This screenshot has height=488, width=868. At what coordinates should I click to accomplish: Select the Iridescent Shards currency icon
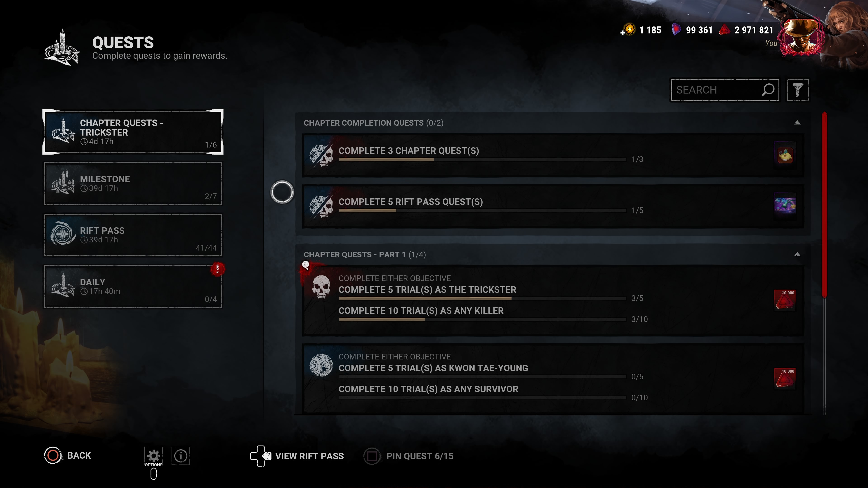tap(676, 30)
